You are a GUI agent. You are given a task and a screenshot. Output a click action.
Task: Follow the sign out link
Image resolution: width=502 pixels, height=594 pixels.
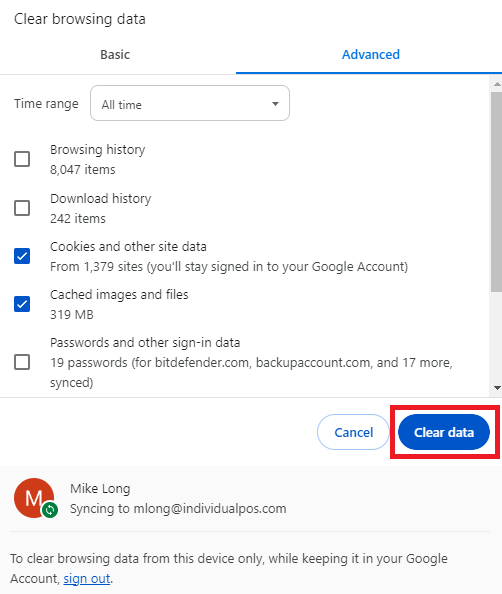(x=87, y=578)
